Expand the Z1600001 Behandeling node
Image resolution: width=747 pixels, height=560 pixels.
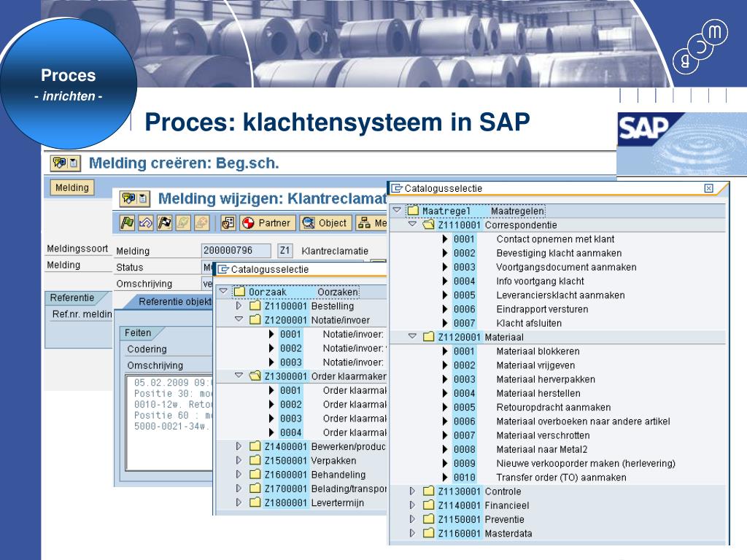click(x=239, y=474)
